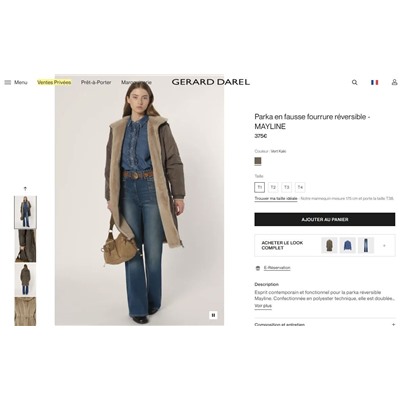Pause the product image slideshow

[x=214, y=315]
